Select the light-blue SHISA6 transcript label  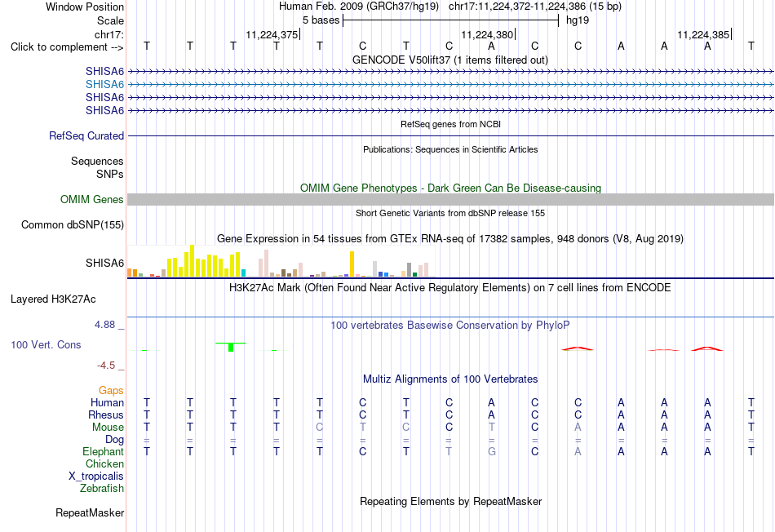(x=104, y=84)
